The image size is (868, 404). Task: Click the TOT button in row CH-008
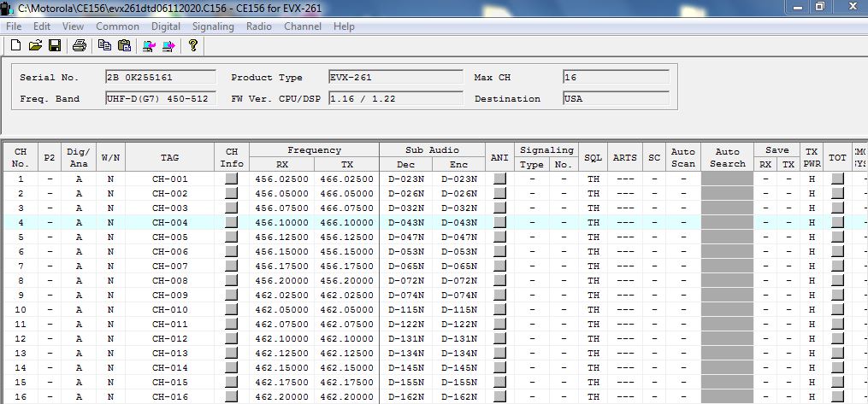pos(837,280)
